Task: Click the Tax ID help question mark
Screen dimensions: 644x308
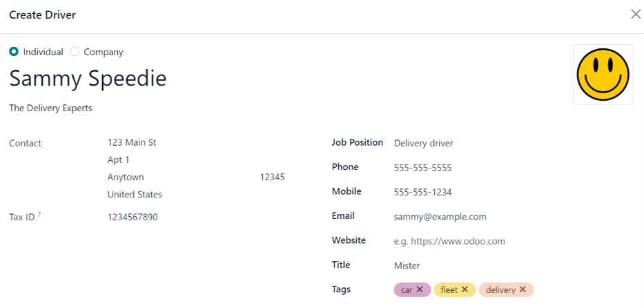Action: (x=39, y=215)
